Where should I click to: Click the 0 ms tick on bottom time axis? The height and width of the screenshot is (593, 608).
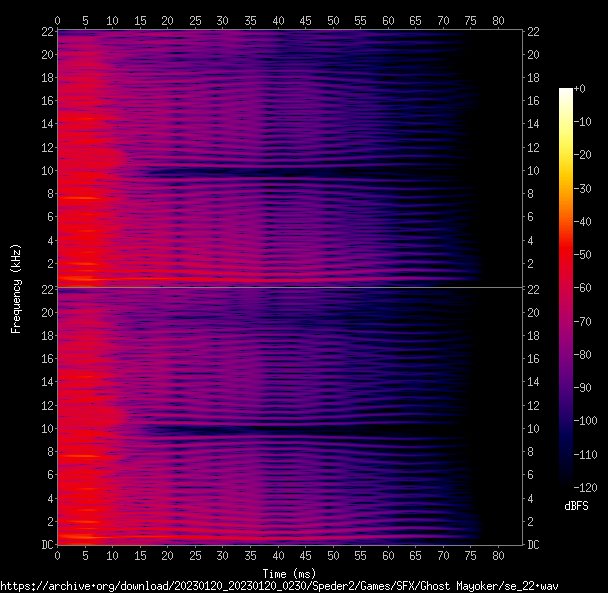(57, 556)
